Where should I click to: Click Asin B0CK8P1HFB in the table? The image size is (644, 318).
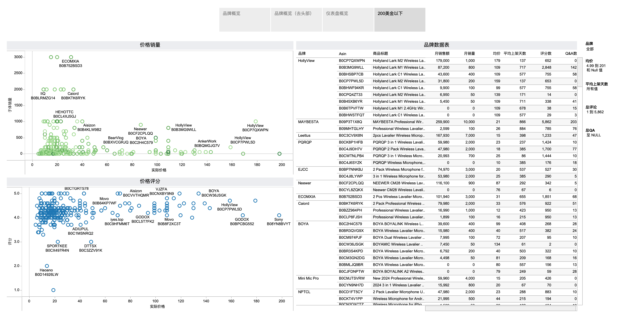tap(351, 142)
